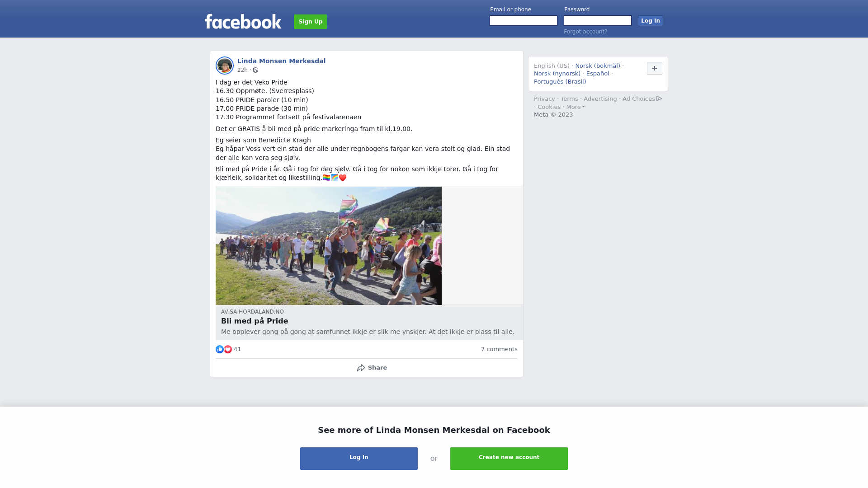
Task: Open the Pride parade article image
Action: tap(329, 246)
